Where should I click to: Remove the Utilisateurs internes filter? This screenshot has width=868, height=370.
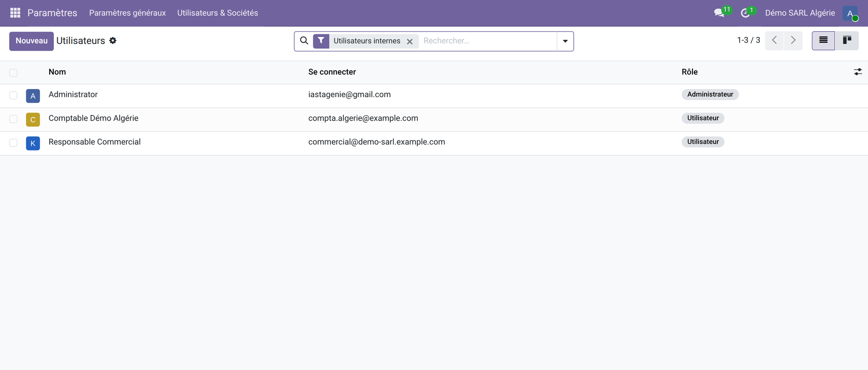[410, 41]
